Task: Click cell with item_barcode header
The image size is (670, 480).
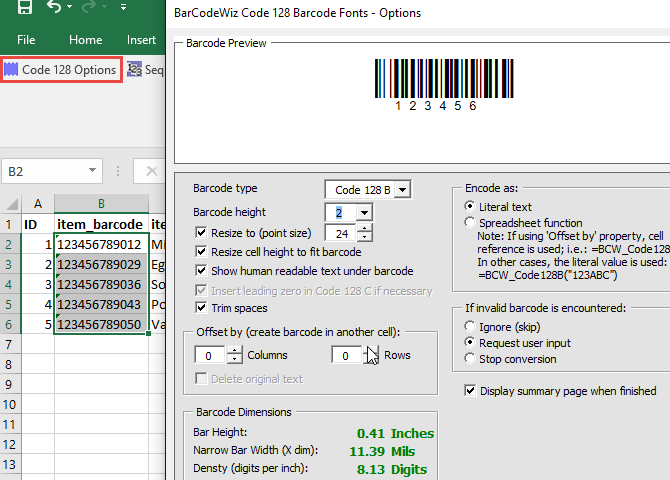Action: 101,224
